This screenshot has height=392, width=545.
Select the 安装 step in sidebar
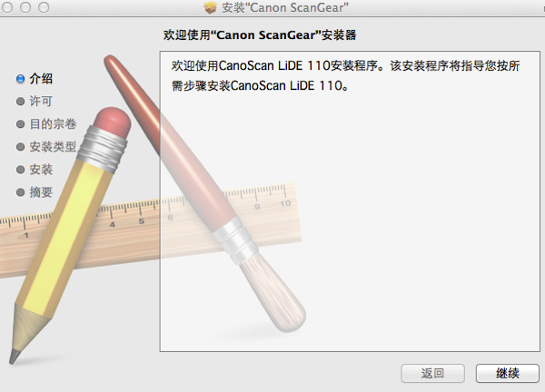click(x=41, y=170)
